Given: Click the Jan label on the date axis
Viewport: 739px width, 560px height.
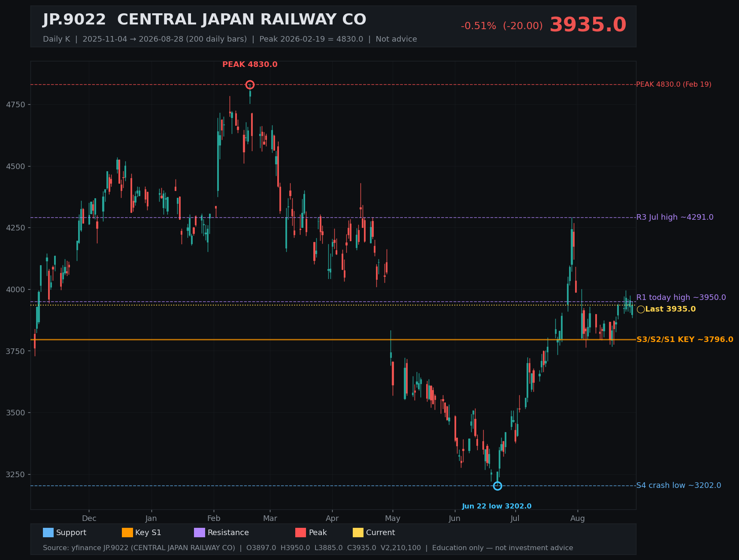Looking at the screenshot, I should pyautogui.click(x=151, y=518).
